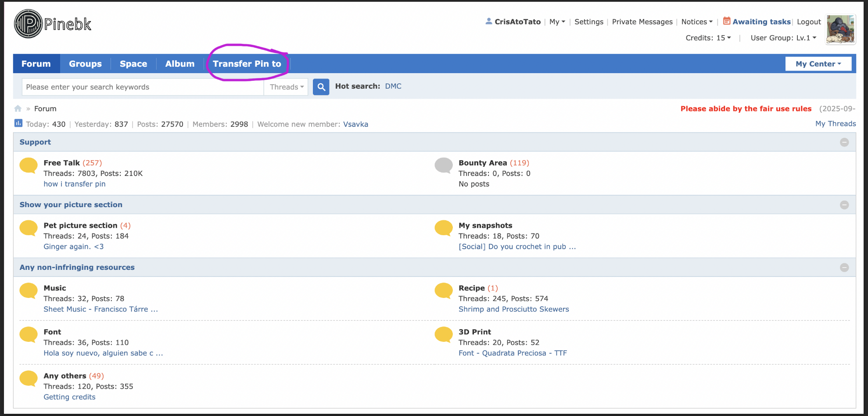Image resolution: width=868 pixels, height=416 pixels.
Task: Click the Any others bubble icon
Action: (29, 379)
